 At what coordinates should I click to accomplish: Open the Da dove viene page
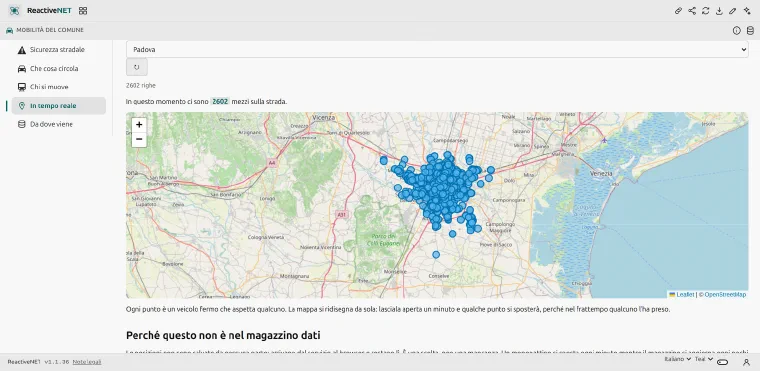click(x=59, y=125)
